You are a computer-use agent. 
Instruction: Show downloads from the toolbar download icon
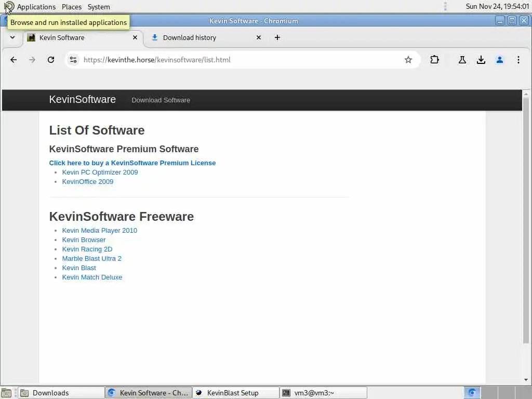(481, 60)
